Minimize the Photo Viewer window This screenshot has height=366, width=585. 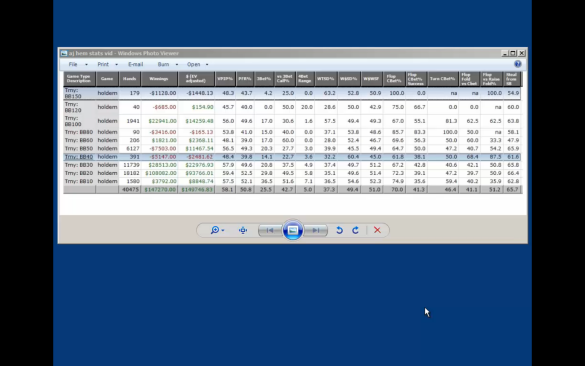pos(505,53)
